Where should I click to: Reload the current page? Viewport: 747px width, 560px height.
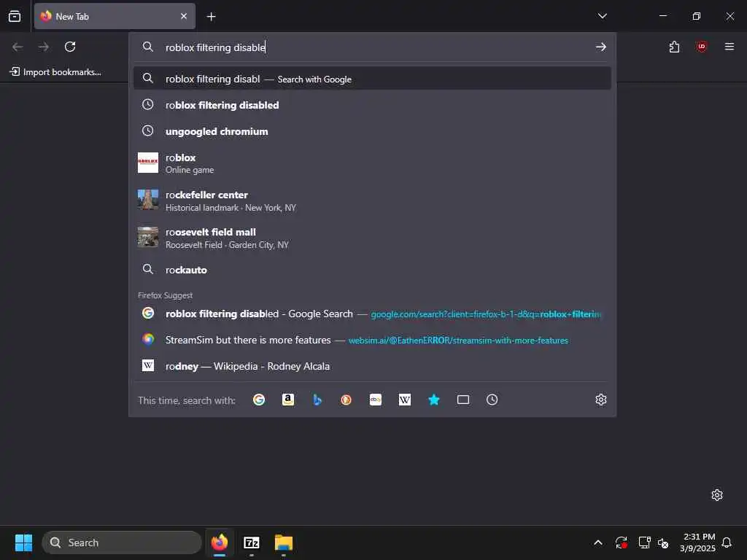[x=70, y=47]
